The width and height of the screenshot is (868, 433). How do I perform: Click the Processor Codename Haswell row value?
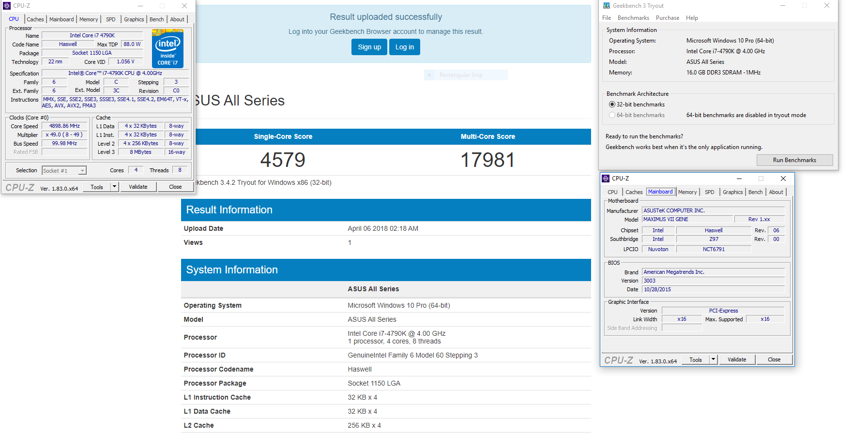[360, 369]
